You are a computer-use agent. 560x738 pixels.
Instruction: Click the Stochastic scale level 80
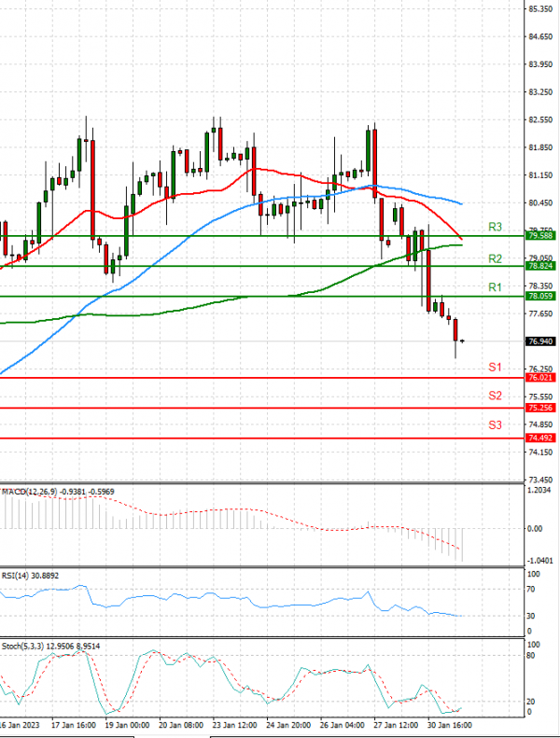(531, 656)
